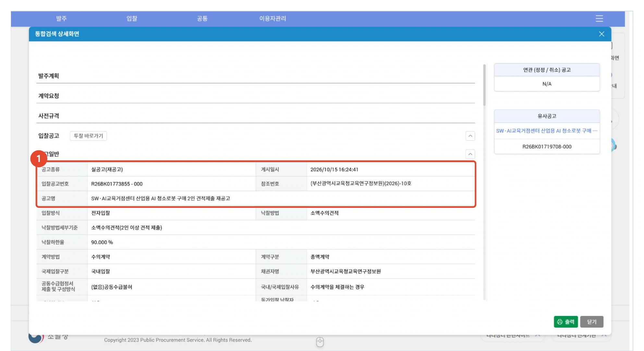Open the similar notice link SW·AI교육거점센터
The width and height of the screenshot is (644, 351).
pyautogui.click(x=547, y=131)
